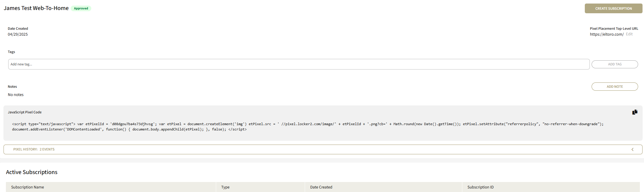Click the Add Note button
Viewport: 644px width, 192px height.
click(x=615, y=87)
